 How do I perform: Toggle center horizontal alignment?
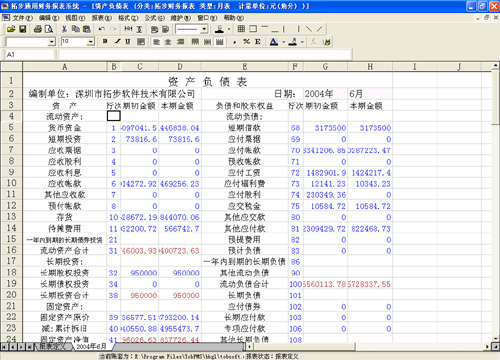[168, 42]
